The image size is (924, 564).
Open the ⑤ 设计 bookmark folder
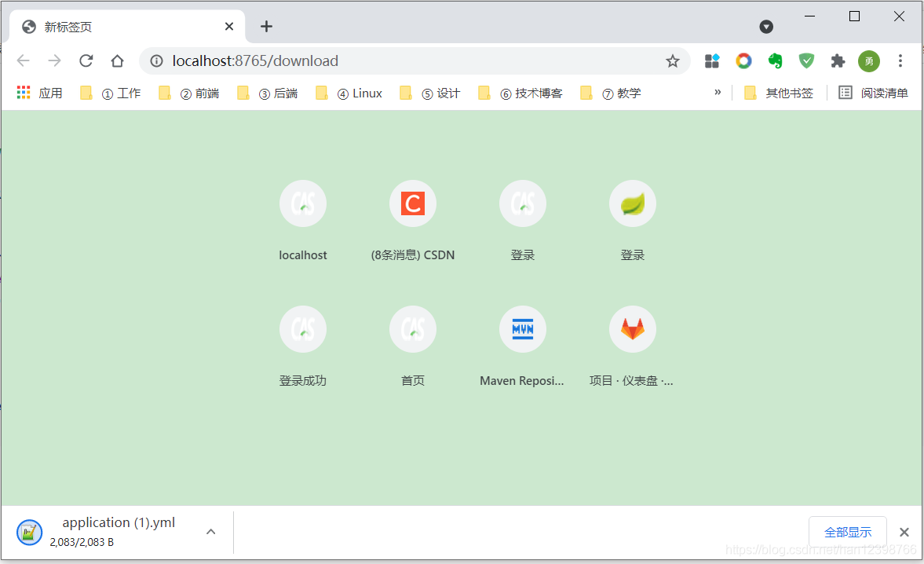coord(430,93)
